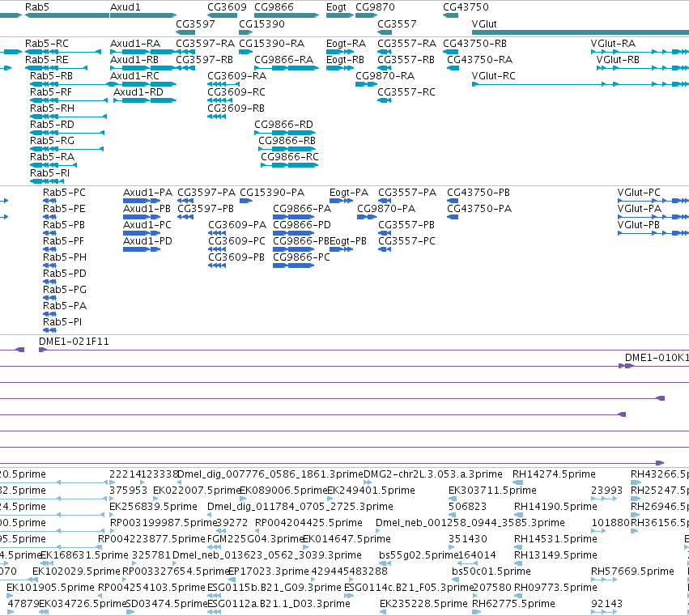Screen dimensions: 689x616
Task: Click EST Dmel_neb_001258_0944_3585.3prime
Action: [x=470, y=523]
